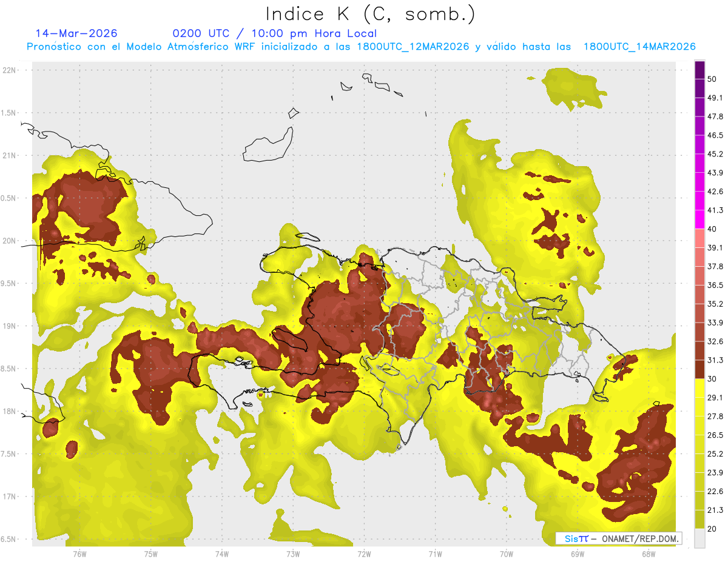
Task: Click the '70W' longitude axis label
Action: click(506, 554)
